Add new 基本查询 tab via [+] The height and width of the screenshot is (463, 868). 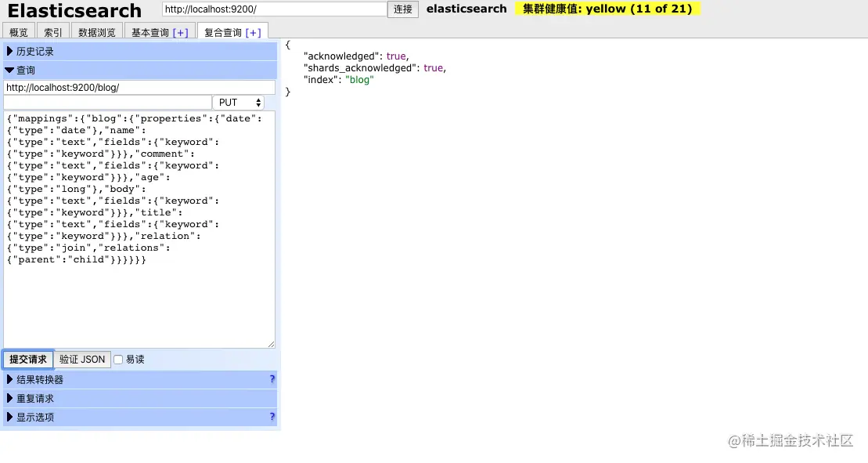181,33
